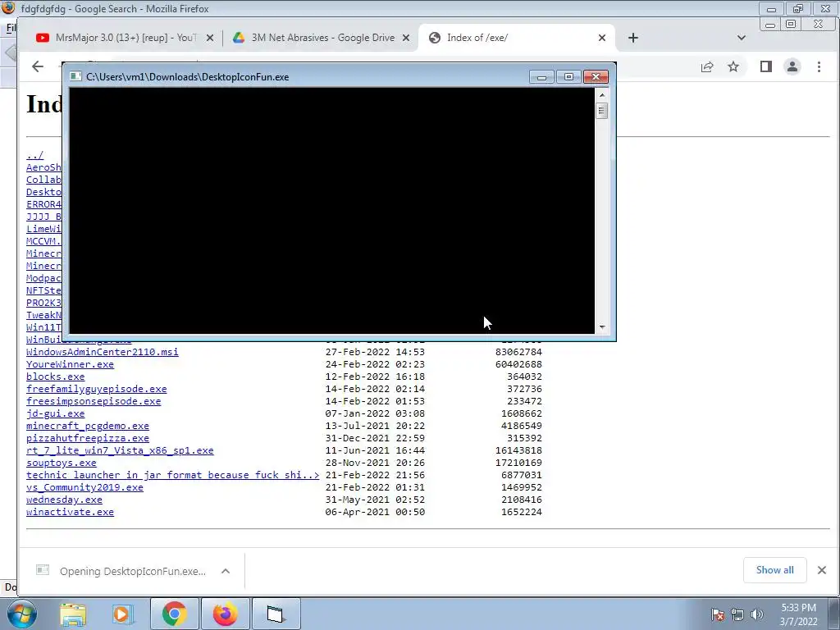Open a new browser tab
The height and width of the screenshot is (630, 840).
633,38
